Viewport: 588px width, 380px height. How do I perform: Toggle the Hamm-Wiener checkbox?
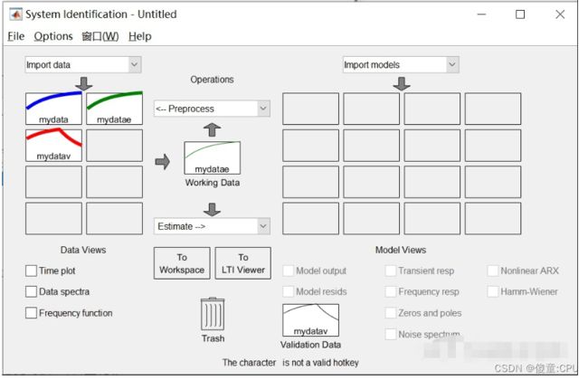pyautogui.click(x=493, y=292)
